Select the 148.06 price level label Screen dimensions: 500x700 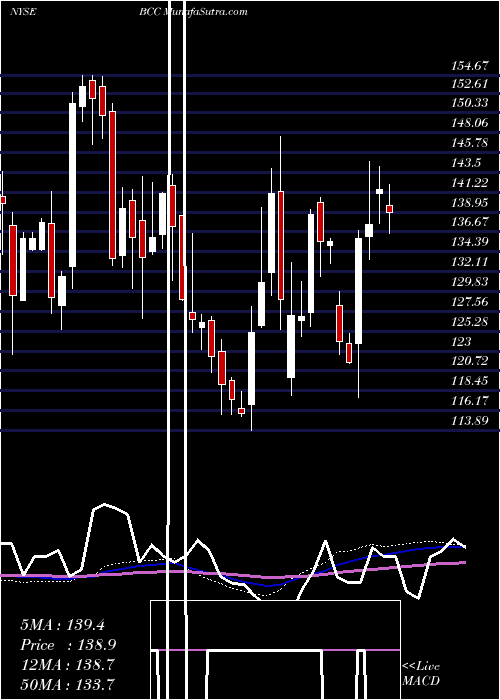[470, 122]
